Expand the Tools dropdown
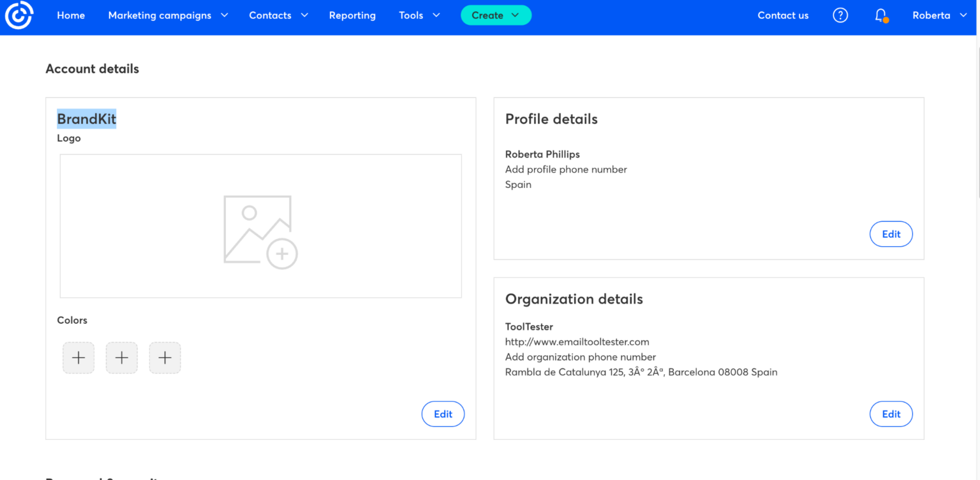Screen dimensions: 980x480 [x=419, y=15]
